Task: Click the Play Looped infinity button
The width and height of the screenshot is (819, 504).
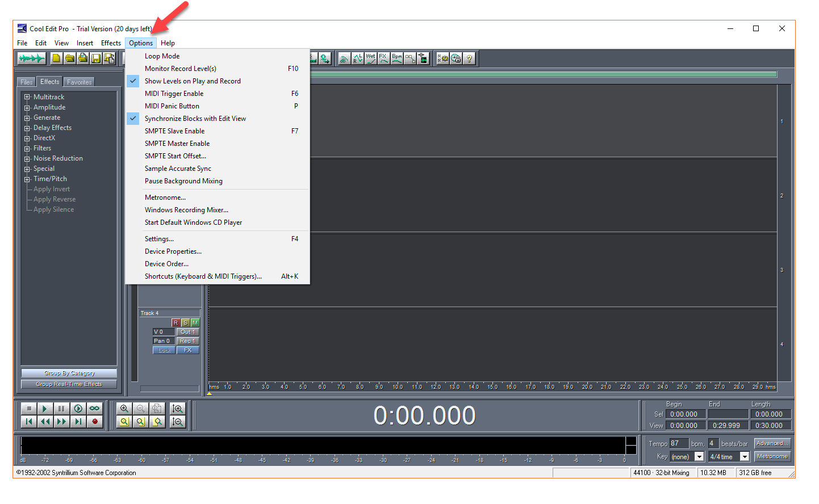Action: click(x=94, y=409)
